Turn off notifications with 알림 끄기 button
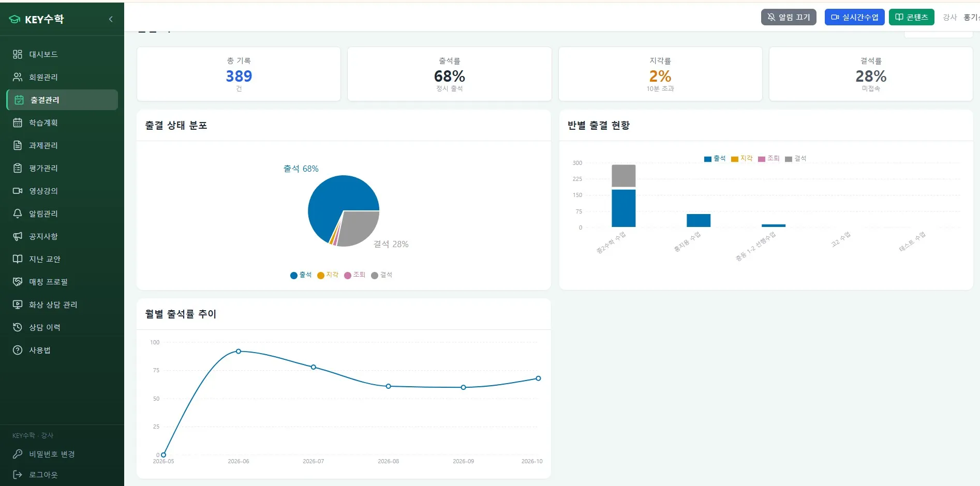Image resolution: width=980 pixels, height=486 pixels. tap(789, 17)
